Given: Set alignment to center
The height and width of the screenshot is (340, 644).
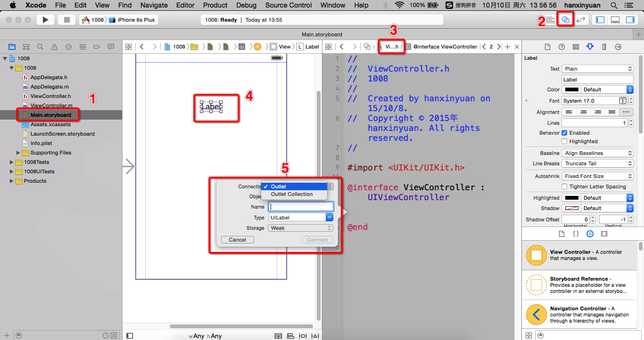Looking at the screenshot, I should coord(584,112).
